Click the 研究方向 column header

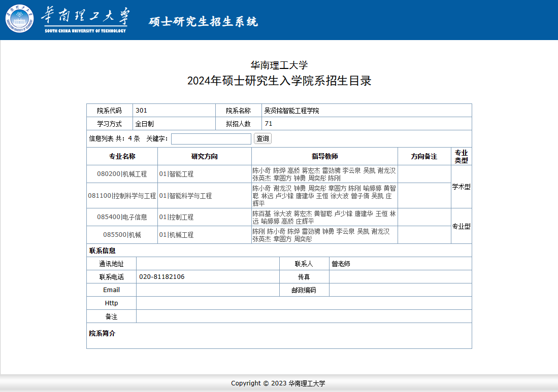pos(204,156)
